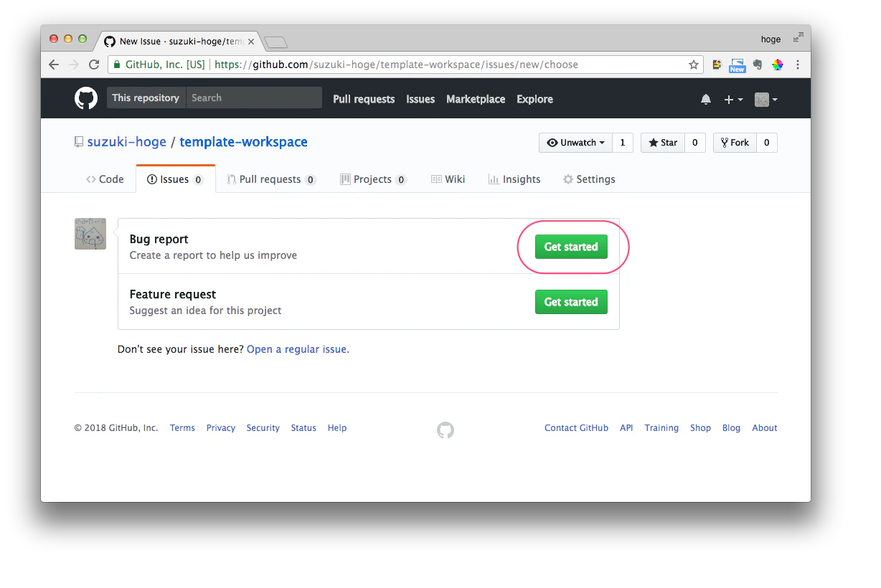
Task: Click Get started for Bug report
Action: point(571,247)
